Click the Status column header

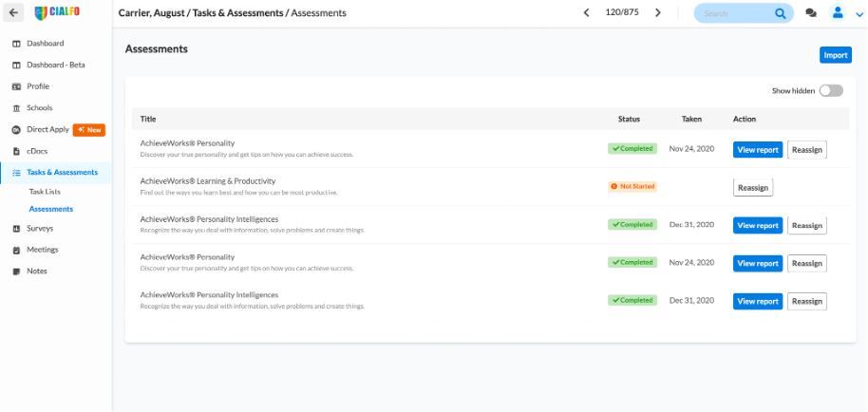pos(629,119)
